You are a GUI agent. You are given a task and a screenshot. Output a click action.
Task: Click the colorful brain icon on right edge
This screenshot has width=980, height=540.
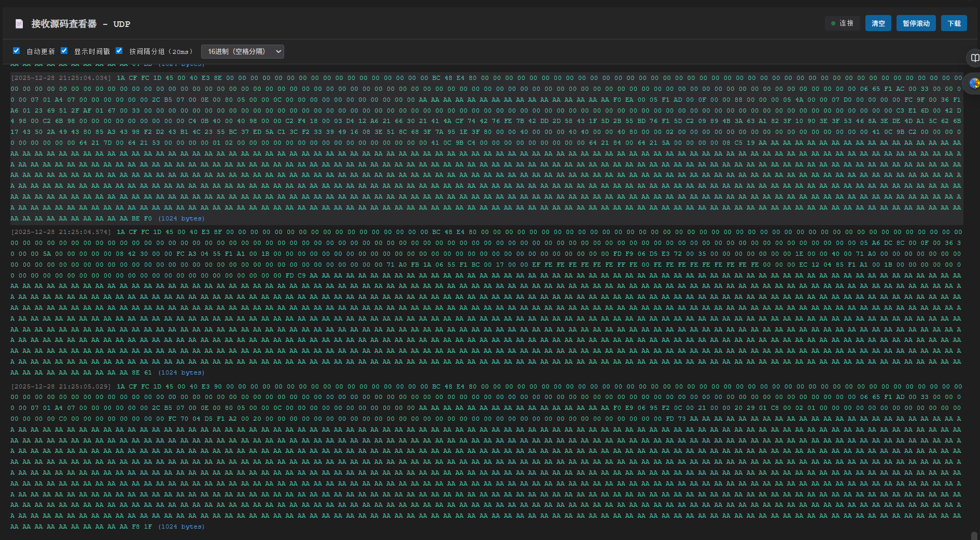[x=974, y=83]
